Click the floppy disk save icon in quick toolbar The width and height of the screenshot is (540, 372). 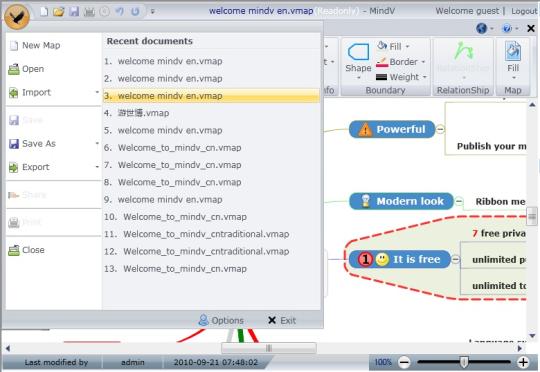74,12
